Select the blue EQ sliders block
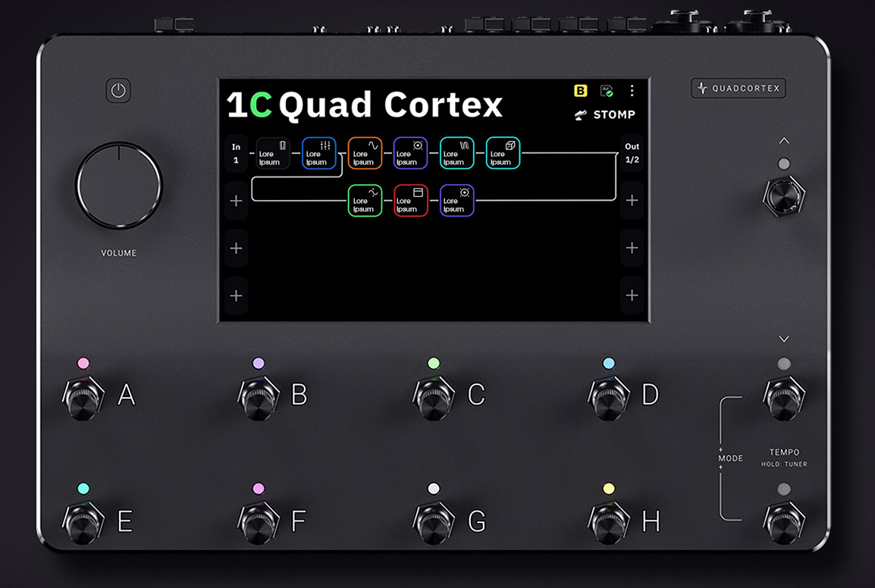 [x=319, y=153]
